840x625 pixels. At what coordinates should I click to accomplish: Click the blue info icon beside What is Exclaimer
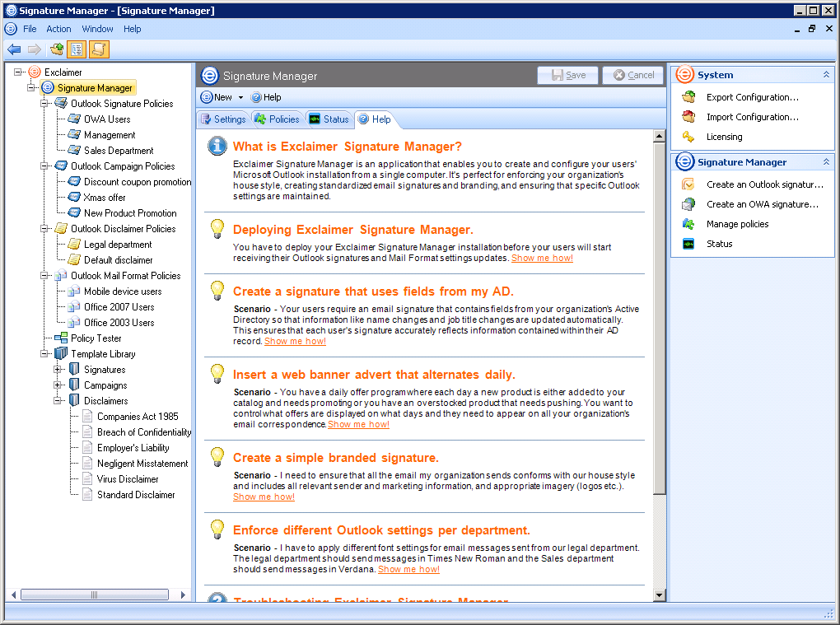click(217, 146)
